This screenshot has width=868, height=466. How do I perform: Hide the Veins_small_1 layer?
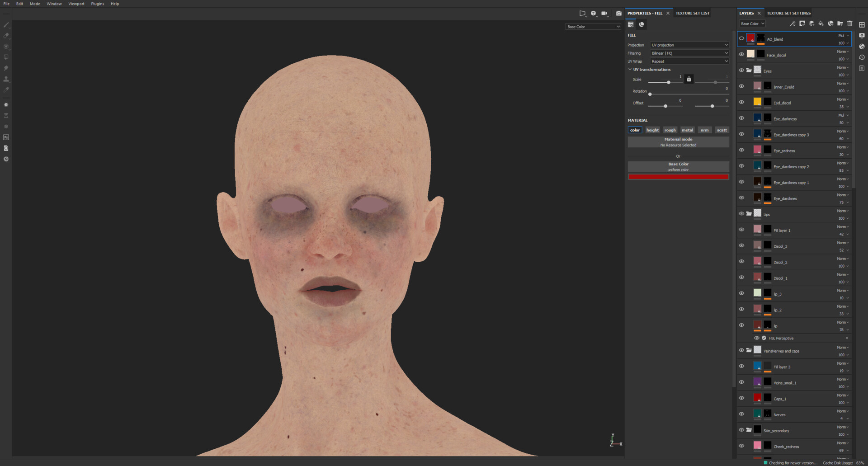pyautogui.click(x=741, y=382)
